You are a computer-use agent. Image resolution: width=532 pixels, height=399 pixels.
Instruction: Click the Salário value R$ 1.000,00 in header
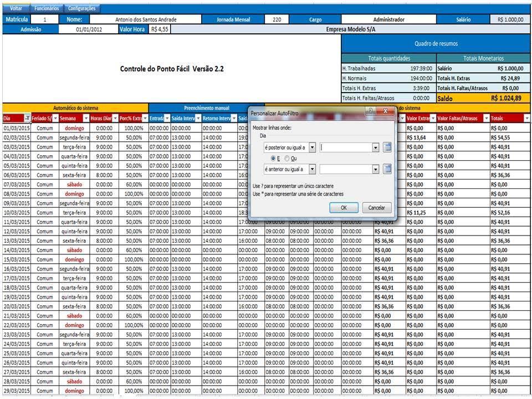click(510, 19)
